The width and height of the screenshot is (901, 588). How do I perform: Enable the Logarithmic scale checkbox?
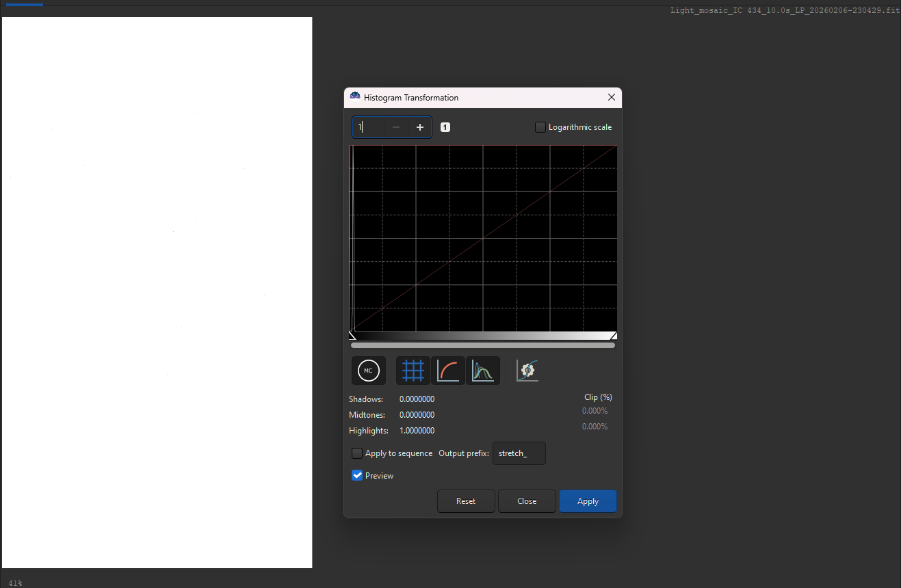click(x=540, y=127)
